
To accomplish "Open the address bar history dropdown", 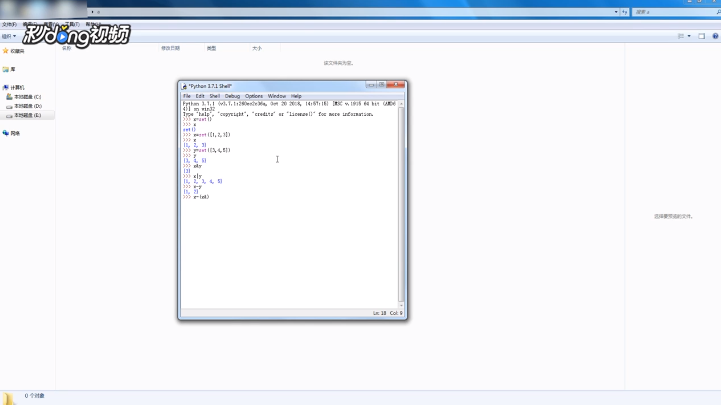I will (616, 12).
